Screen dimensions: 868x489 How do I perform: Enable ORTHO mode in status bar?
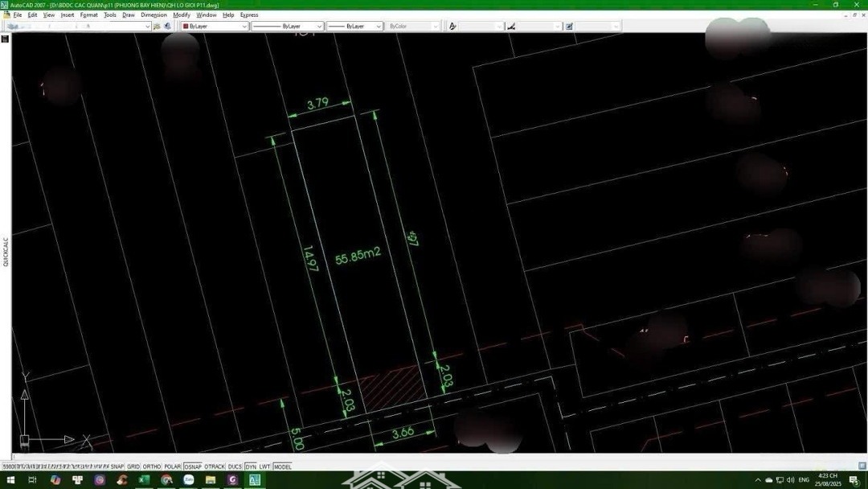click(152, 466)
